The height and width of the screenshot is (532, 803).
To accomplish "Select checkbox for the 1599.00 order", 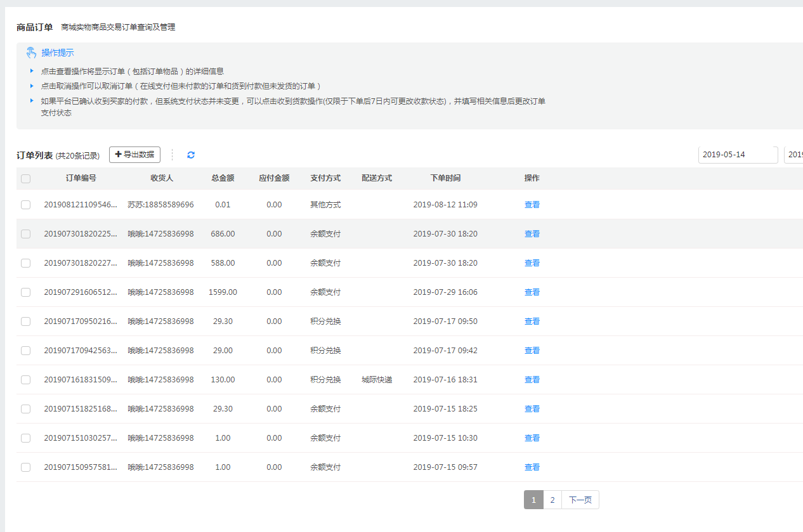I will point(25,292).
